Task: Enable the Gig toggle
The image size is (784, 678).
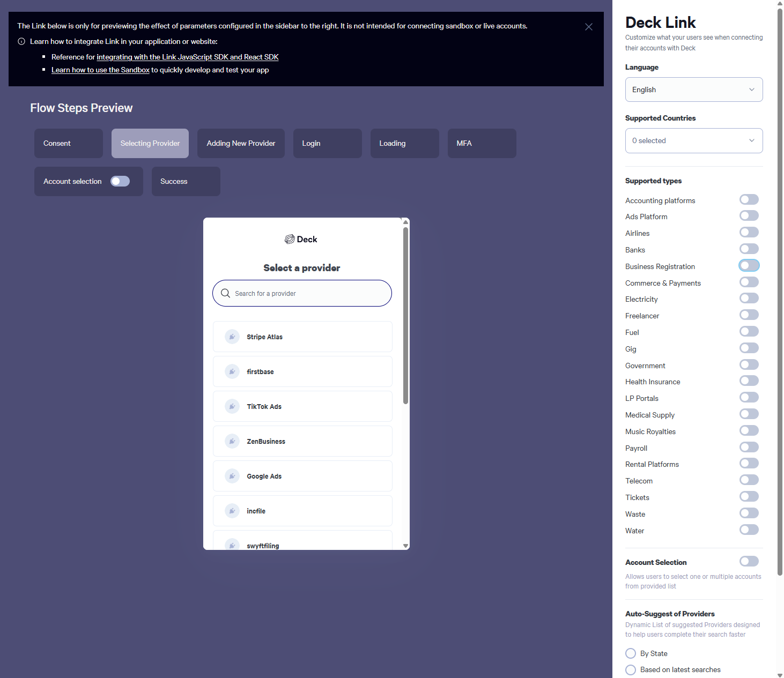Action: tap(749, 348)
